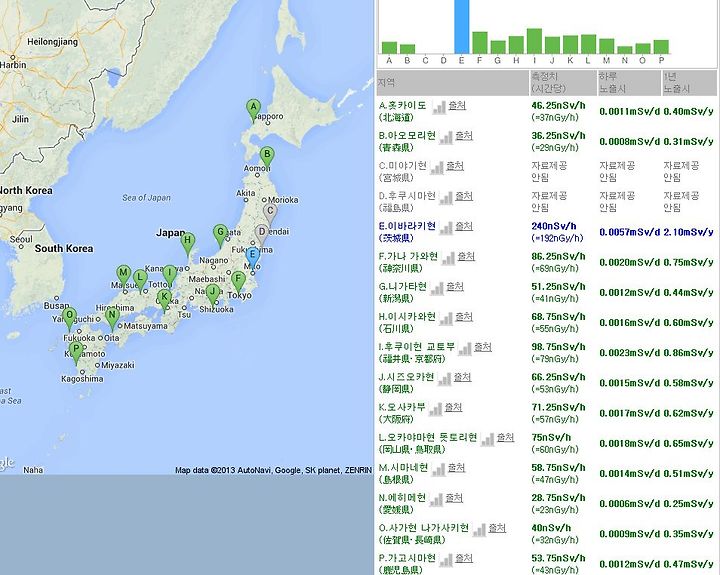This screenshot has height=575, width=720.
Task: Select region name F.가나가와현
Action: coord(408,256)
